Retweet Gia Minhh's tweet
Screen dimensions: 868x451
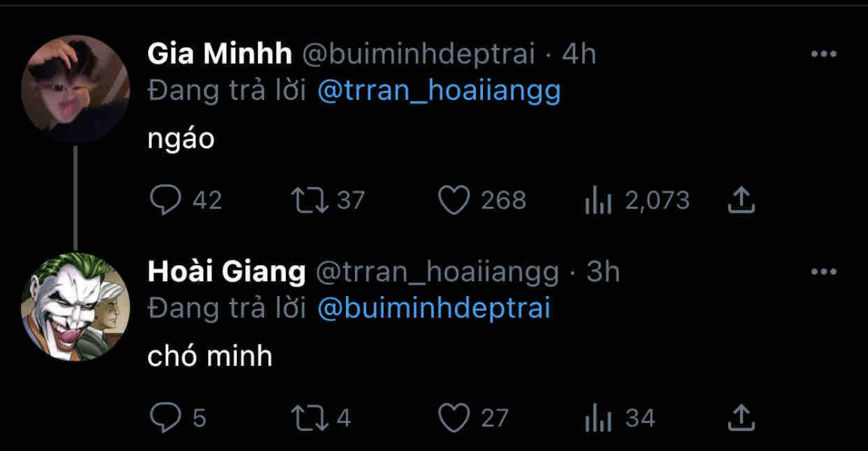(x=304, y=200)
